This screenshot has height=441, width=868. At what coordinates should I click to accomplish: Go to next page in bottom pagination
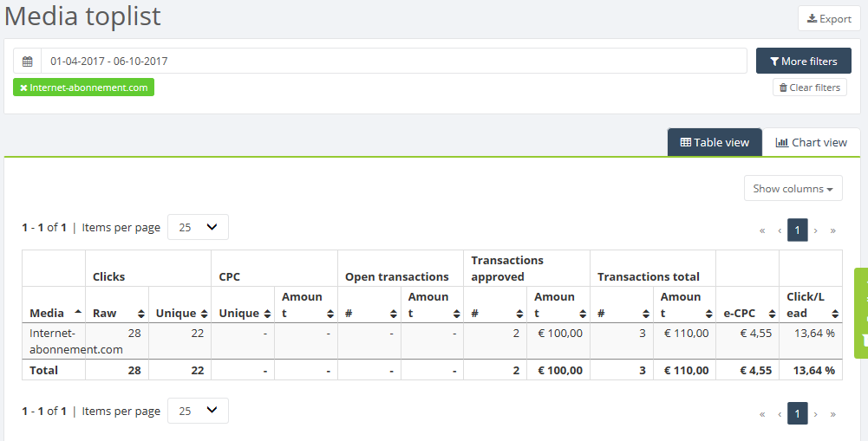(815, 414)
